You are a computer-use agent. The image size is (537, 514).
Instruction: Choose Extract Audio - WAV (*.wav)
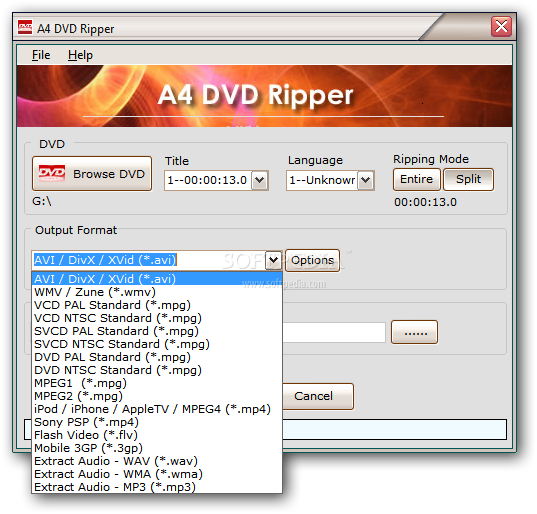tap(157, 461)
